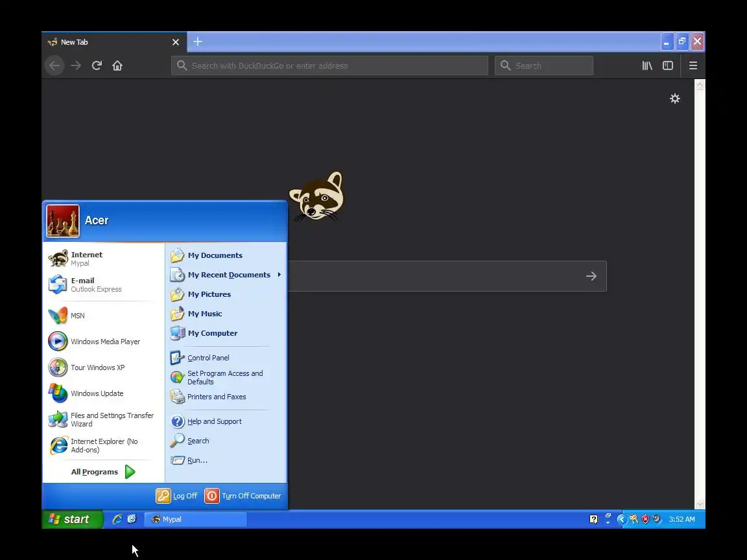The image size is (747, 560).
Task: Click the new tab search arrow
Action: pos(591,276)
